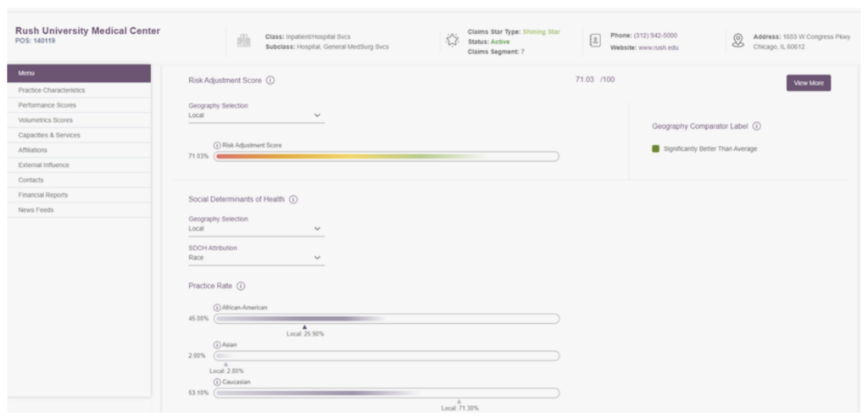This screenshot has height=418, width=868.
Task: Open Practice Characteristics in the sidebar menu
Action: tap(52, 90)
